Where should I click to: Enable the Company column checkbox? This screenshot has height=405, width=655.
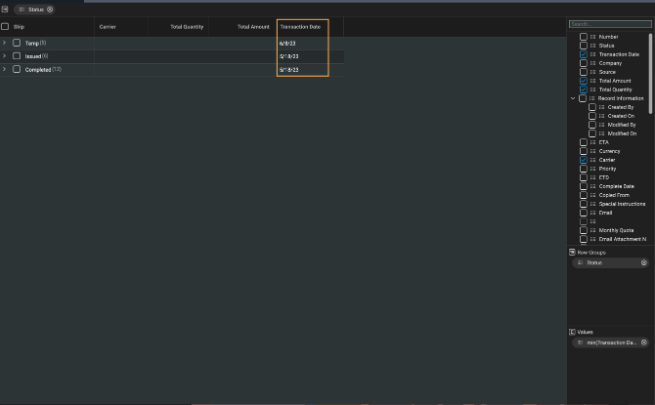pos(584,63)
